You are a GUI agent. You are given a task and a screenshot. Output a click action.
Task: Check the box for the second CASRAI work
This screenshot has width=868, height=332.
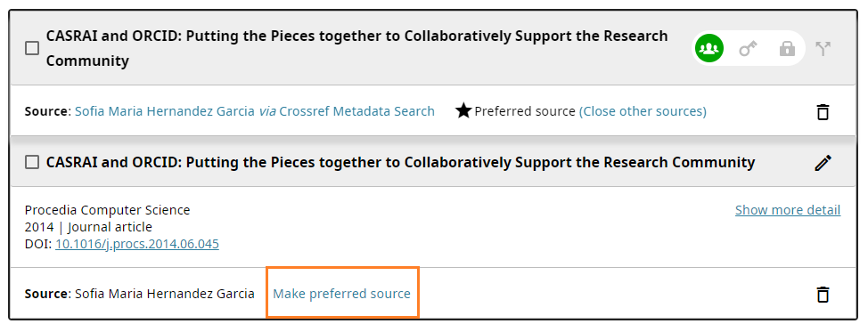pos(32,162)
